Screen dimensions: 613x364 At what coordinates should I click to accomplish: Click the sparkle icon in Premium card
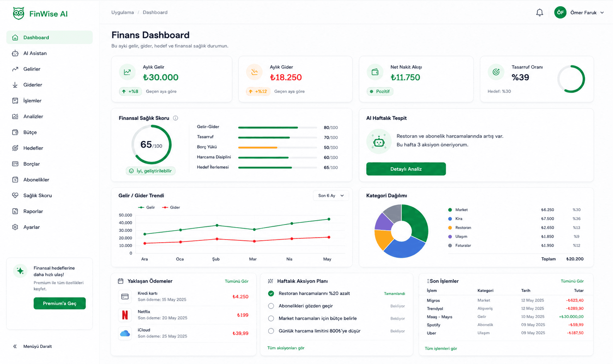tap(20, 271)
